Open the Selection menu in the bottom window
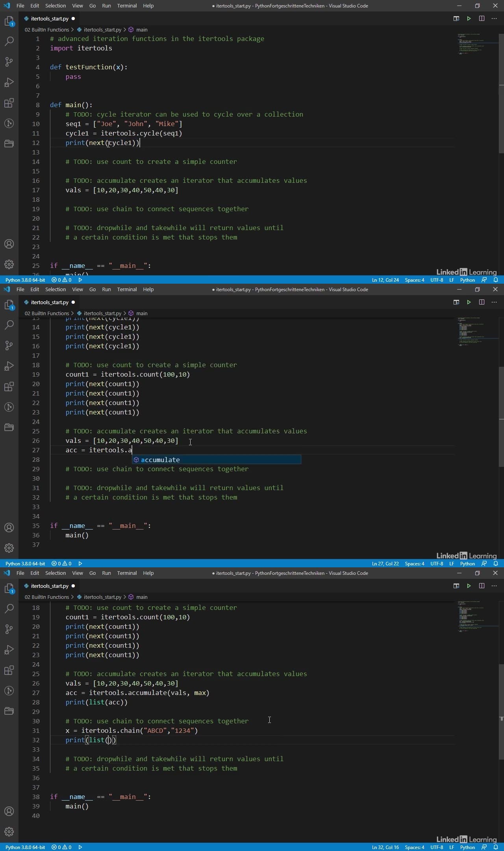 pos(56,573)
